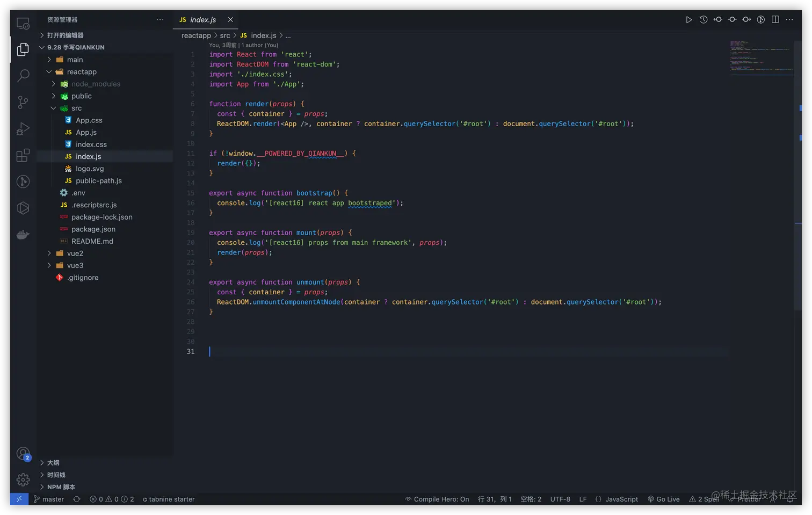Click tabnine starter in the status bar
This screenshot has height=515, width=812.
169,499
